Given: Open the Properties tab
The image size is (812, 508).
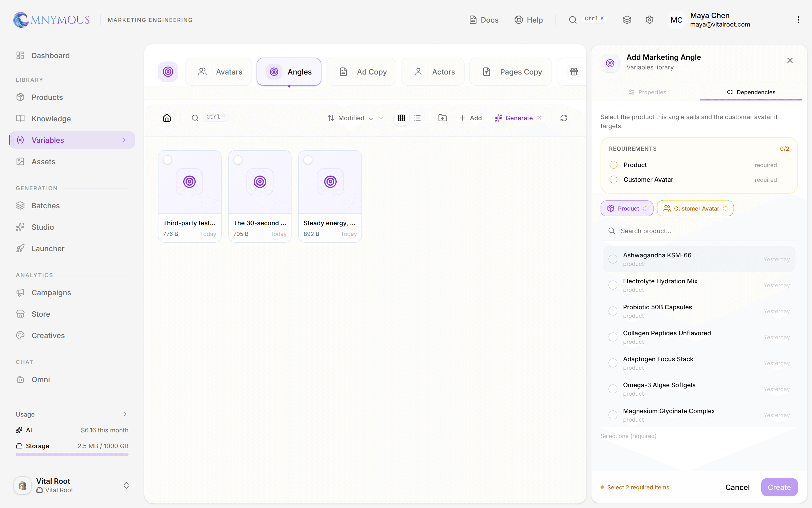Looking at the screenshot, I should click(647, 92).
